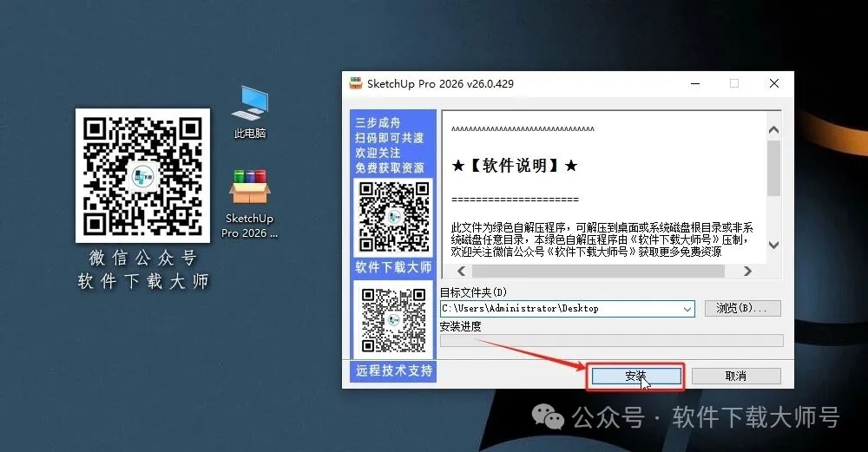
Task: Click the lower QR code above 远程技术支持
Action: pyautogui.click(x=393, y=320)
